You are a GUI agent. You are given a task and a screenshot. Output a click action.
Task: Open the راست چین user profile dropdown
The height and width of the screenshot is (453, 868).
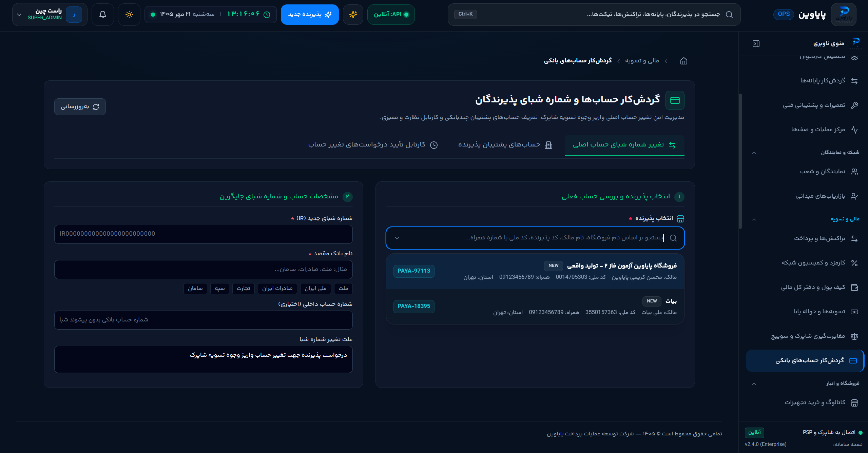[x=50, y=15]
